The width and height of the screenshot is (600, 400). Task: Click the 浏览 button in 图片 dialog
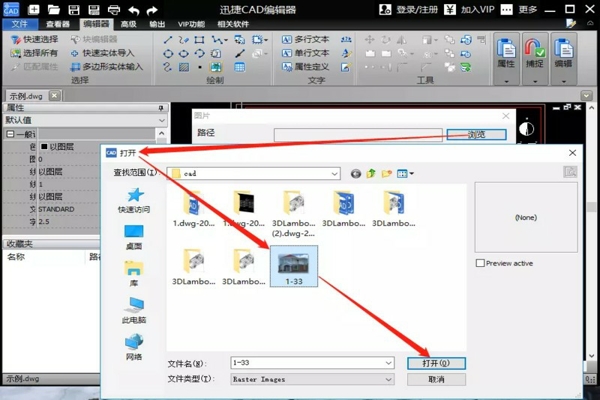coord(476,134)
